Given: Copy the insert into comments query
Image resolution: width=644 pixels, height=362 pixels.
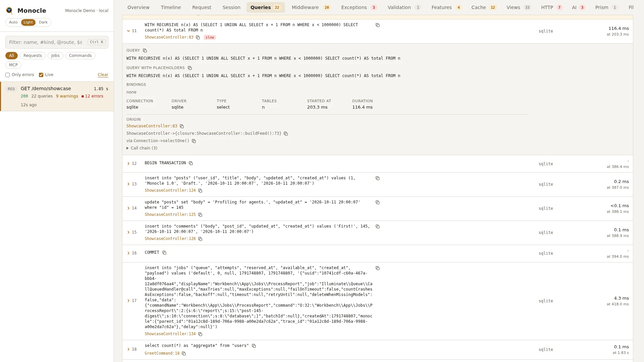Looking at the screenshot, I should click(x=377, y=227).
